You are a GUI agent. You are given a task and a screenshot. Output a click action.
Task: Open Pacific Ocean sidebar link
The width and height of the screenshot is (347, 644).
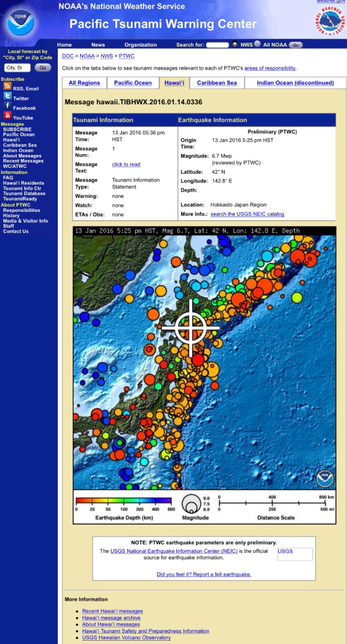pyautogui.click(x=19, y=134)
